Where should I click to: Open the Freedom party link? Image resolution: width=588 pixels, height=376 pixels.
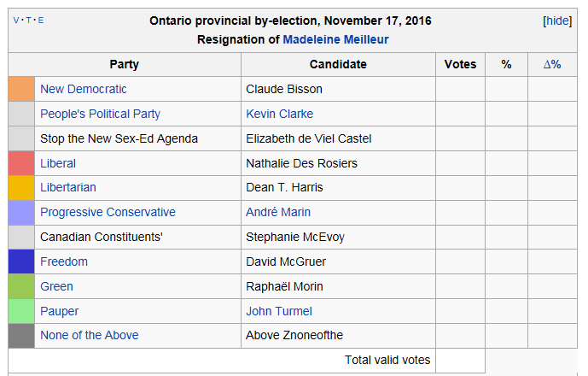[64, 261]
